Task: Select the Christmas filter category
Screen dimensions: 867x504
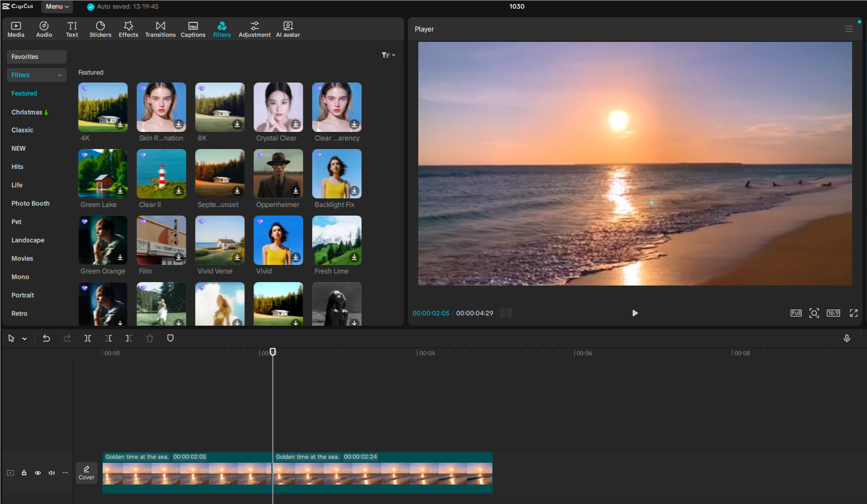Action: (30, 112)
